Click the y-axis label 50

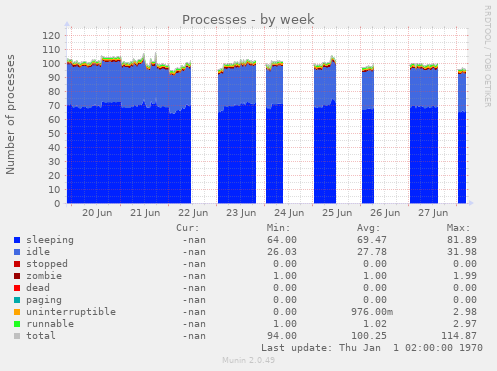point(54,134)
